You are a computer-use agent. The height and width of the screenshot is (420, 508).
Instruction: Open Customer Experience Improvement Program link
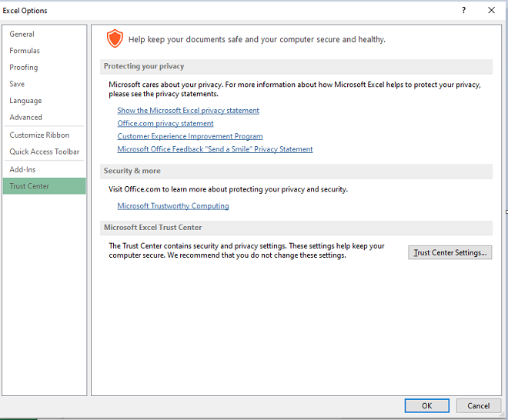(x=190, y=136)
